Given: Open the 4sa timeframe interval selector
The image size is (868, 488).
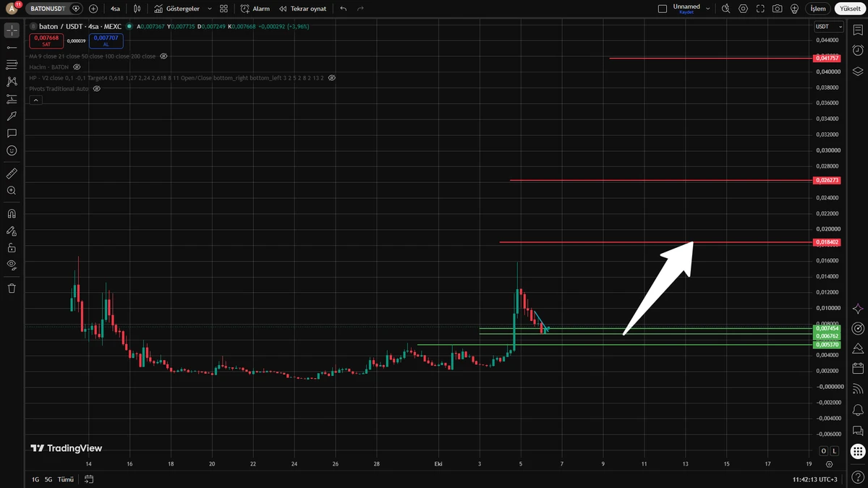Looking at the screenshot, I should tap(116, 9).
